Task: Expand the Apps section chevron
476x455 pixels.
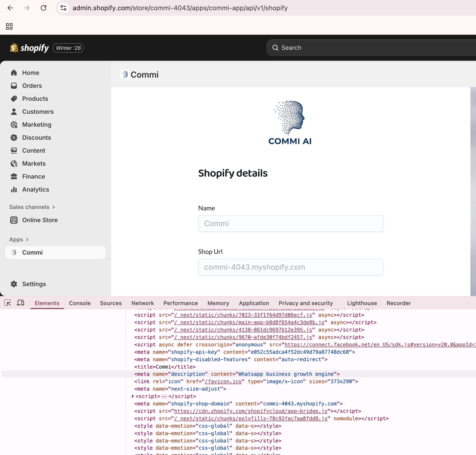Action: point(27,240)
